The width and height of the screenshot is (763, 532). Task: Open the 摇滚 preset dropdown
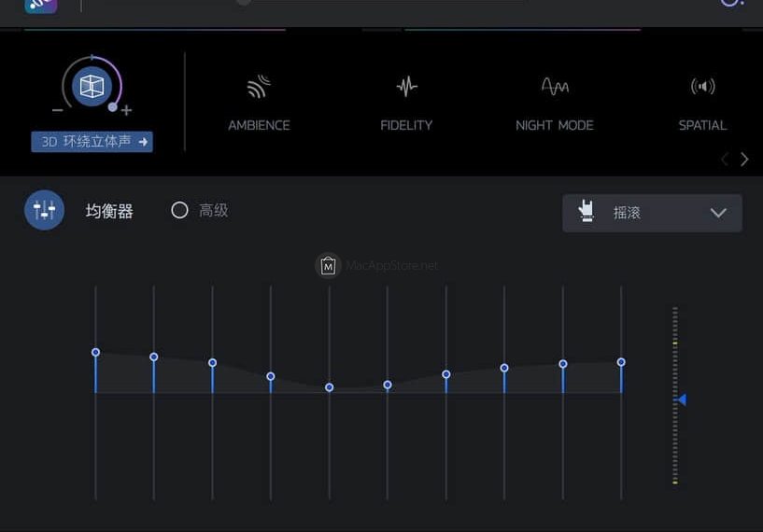tap(652, 213)
